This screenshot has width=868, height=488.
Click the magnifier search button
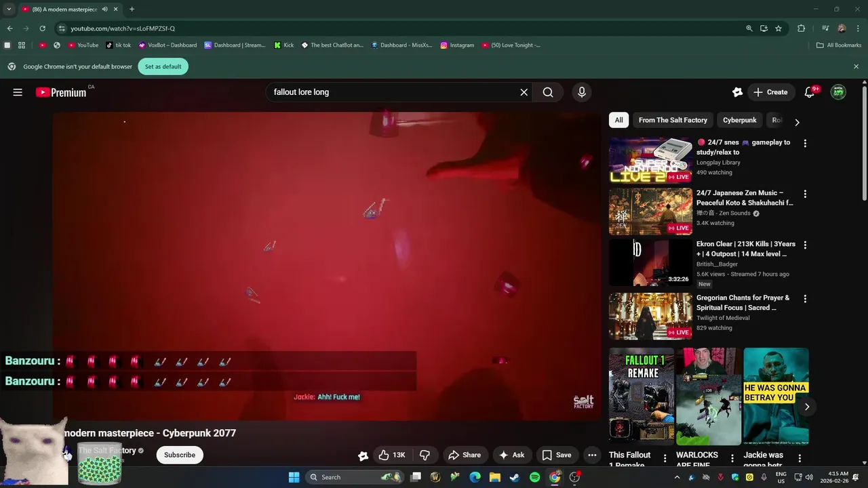tap(548, 92)
